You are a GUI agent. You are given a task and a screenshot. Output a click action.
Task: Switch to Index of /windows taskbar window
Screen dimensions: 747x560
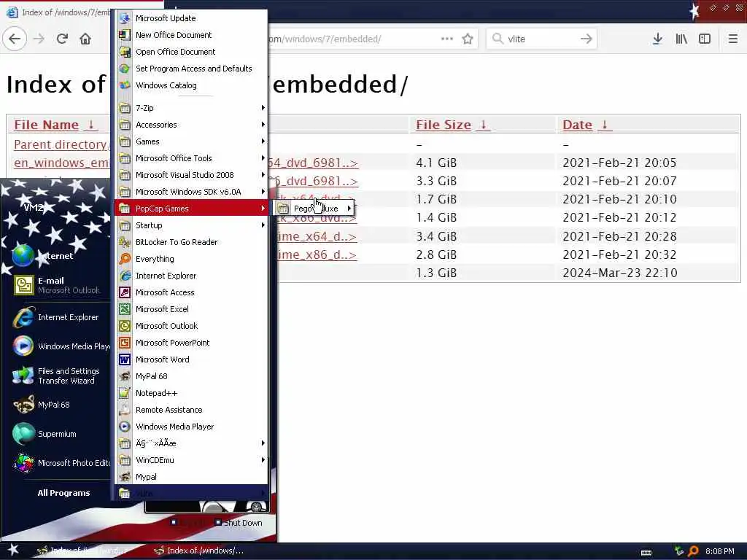[199, 551]
